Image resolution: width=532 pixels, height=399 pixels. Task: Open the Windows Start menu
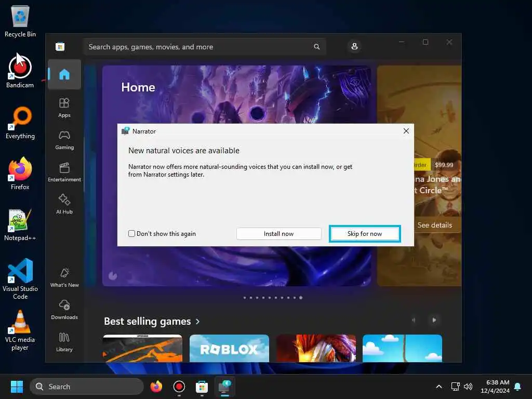tap(17, 387)
